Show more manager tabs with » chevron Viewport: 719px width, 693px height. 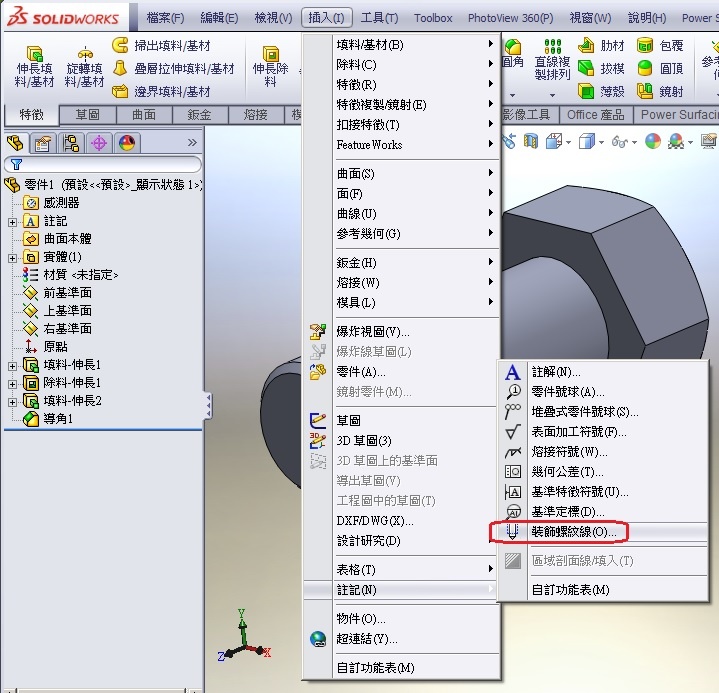[192, 143]
